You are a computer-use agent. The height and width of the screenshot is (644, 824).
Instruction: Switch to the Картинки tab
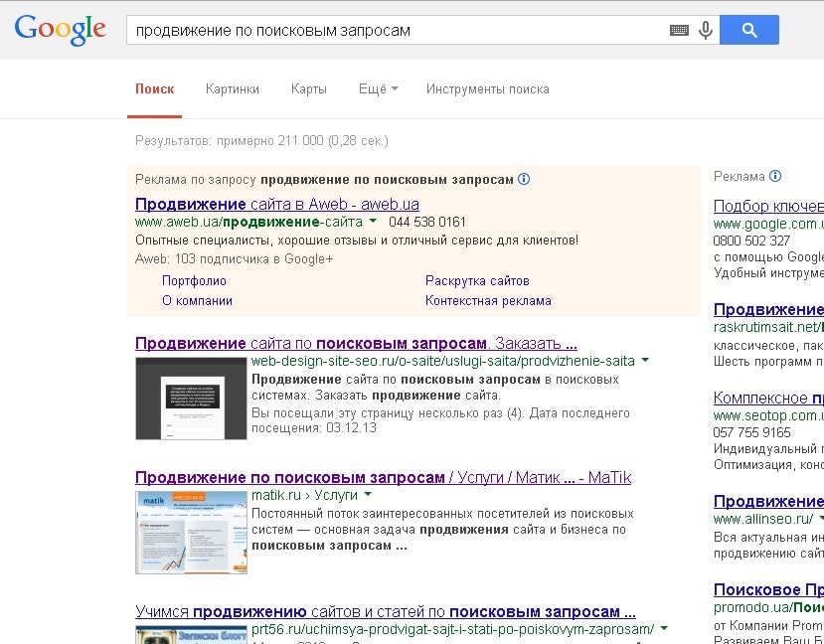(x=233, y=88)
